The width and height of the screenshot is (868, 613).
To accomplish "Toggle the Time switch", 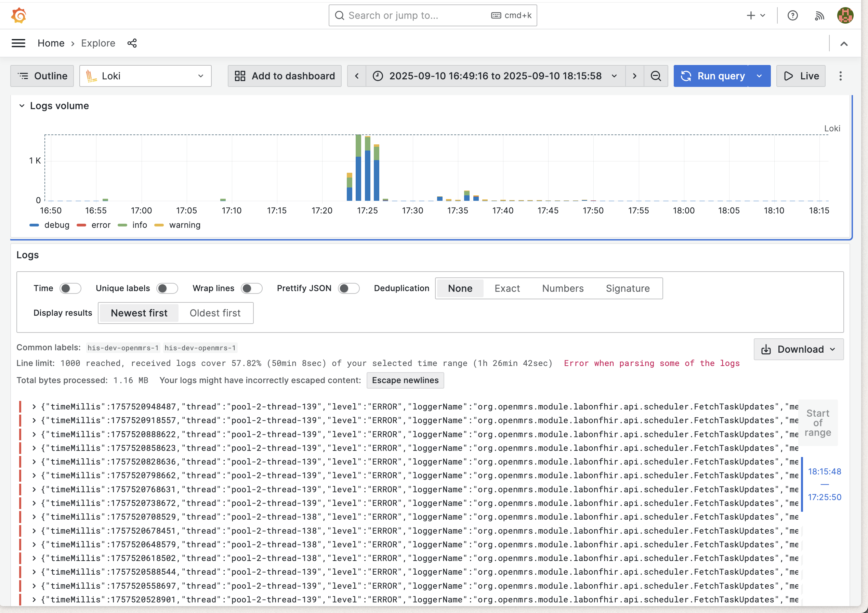I will [70, 288].
